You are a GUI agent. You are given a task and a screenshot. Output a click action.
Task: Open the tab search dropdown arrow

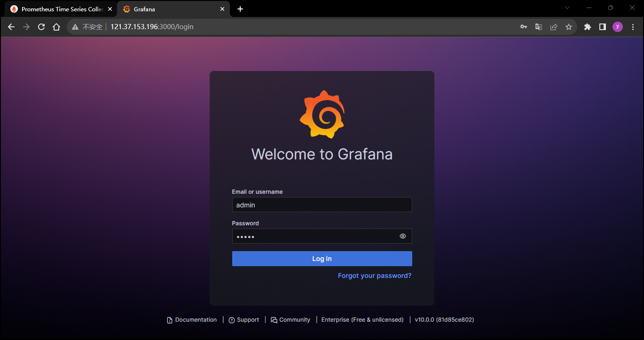point(567,8)
